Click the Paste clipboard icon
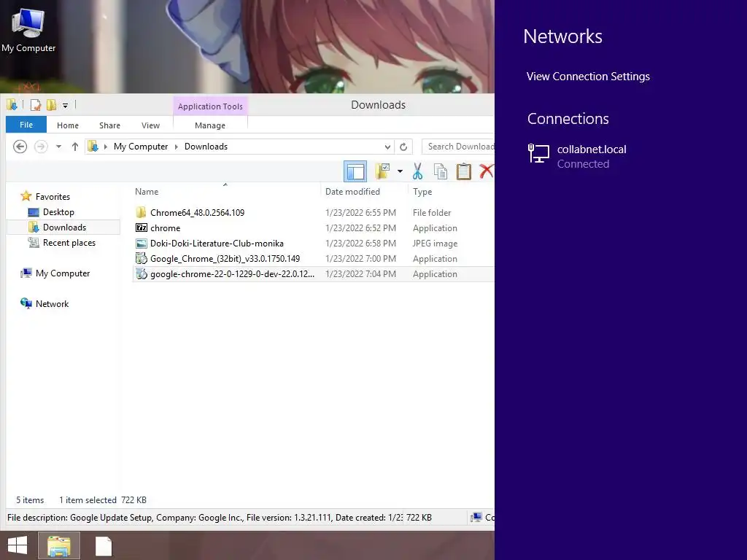 (x=463, y=171)
